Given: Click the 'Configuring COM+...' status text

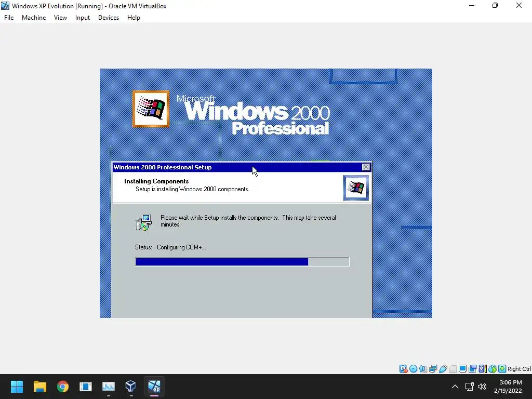Looking at the screenshot, I should (x=181, y=247).
